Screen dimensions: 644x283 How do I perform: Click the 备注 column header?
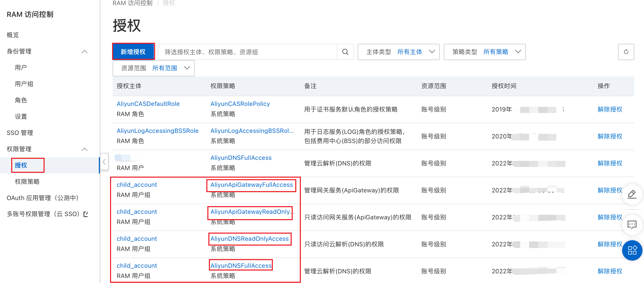coord(310,86)
